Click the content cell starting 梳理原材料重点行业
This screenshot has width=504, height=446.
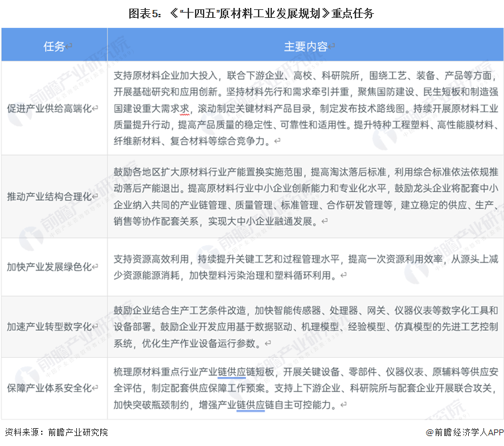(x=306, y=388)
